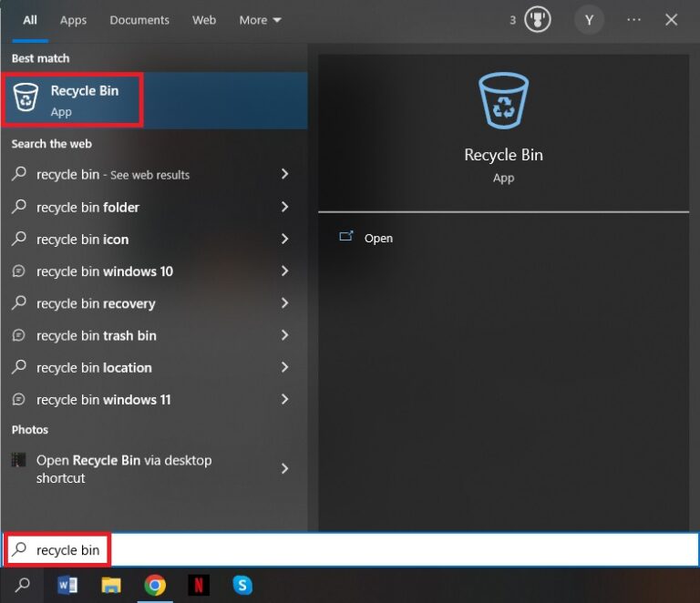
Task: Switch to the Documents tab
Action: (x=139, y=20)
